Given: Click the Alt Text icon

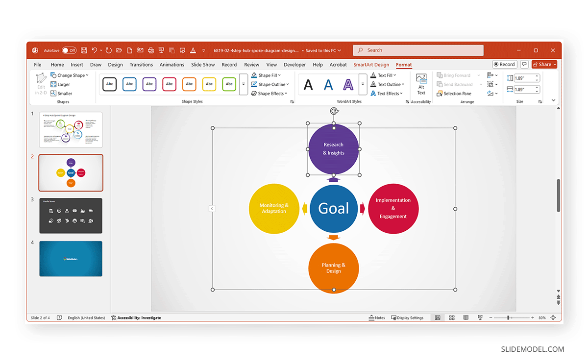Looking at the screenshot, I should [421, 84].
